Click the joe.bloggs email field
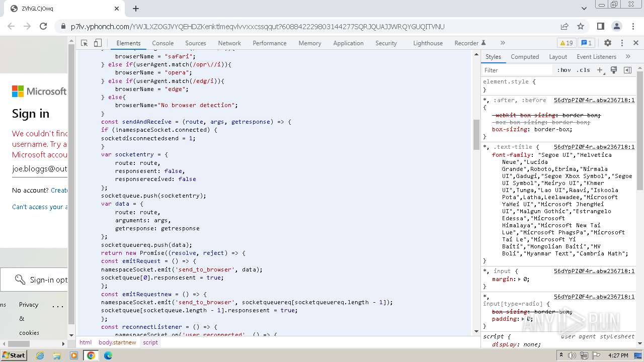644x362 pixels. coord(39,169)
